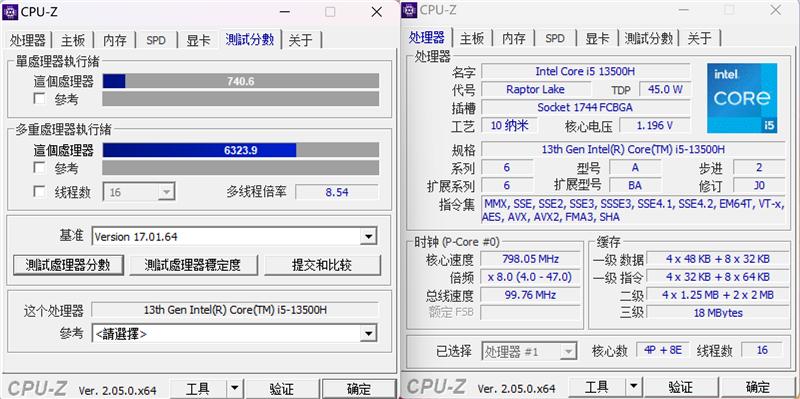This screenshot has height=399, width=800.
Task: Switch to 内存 tab in right window
Action: pyautogui.click(x=514, y=38)
